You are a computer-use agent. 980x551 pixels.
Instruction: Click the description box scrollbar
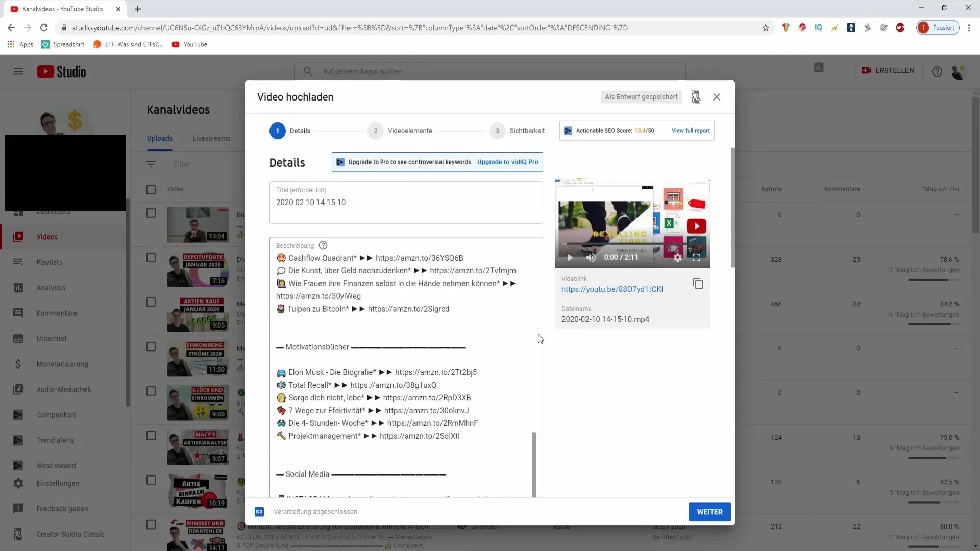[x=534, y=464]
